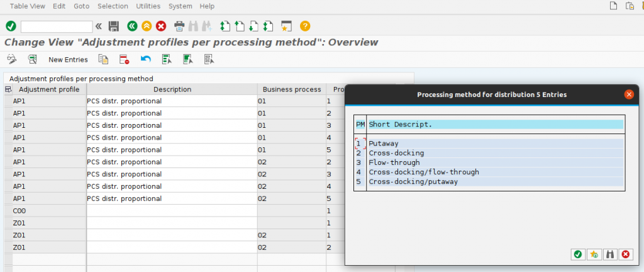This screenshot has height=272, width=644.
Task: Click the Delete row icon
Action: point(125,60)
